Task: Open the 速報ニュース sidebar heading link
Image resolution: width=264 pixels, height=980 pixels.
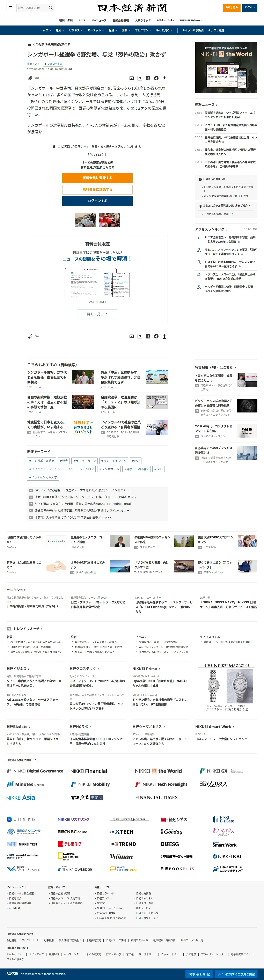Action: [206, 105]
